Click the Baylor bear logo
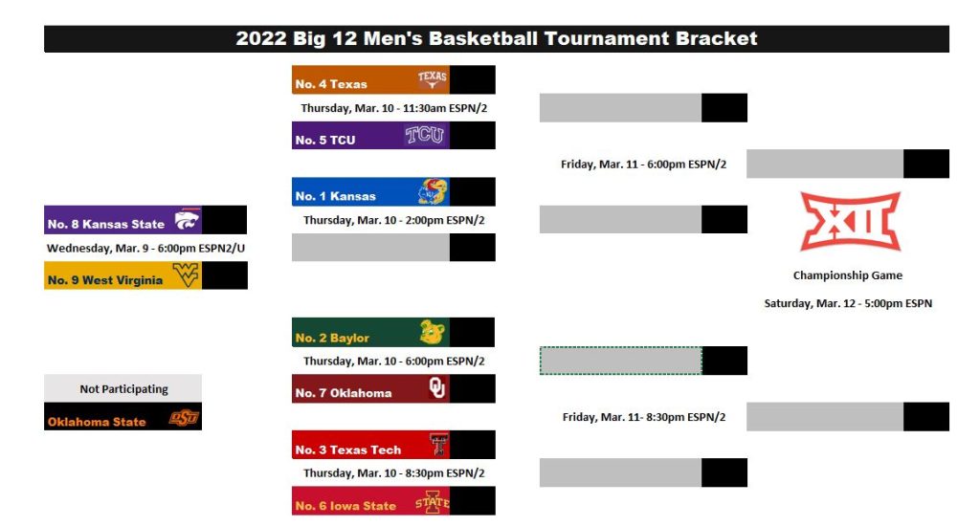This screenshot has height=527, width=980. tap(434, 332)
